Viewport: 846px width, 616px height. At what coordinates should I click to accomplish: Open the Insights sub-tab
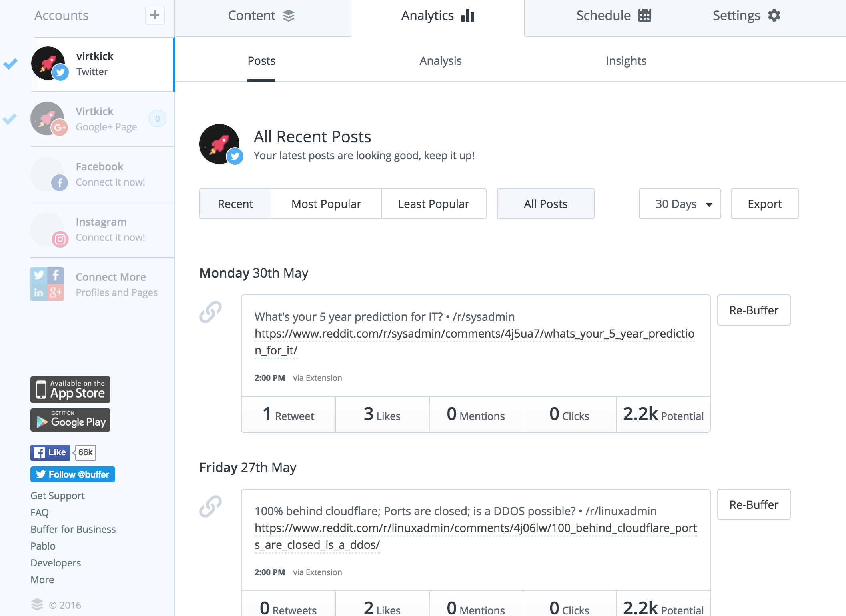626,61
